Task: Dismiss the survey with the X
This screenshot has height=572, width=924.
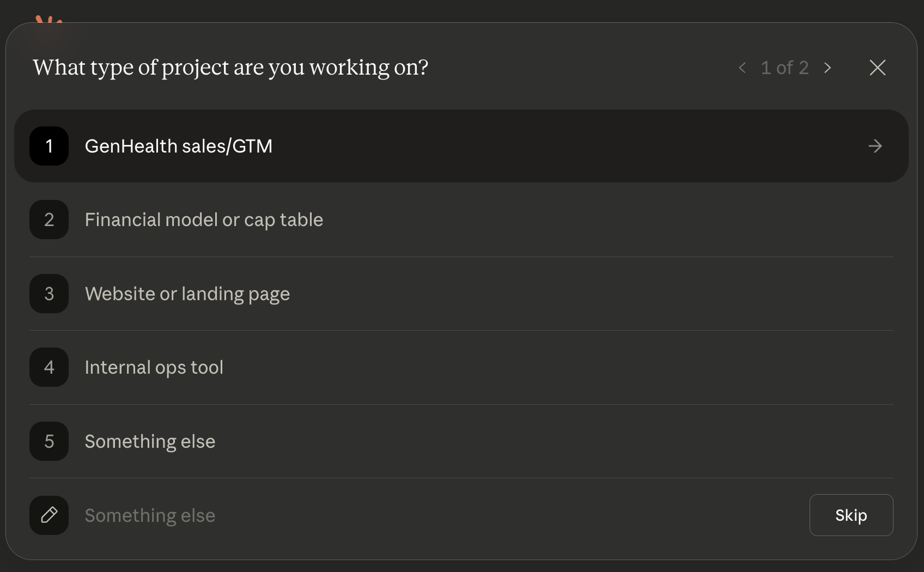Action: pyautogui.click(x=878, y=68)
